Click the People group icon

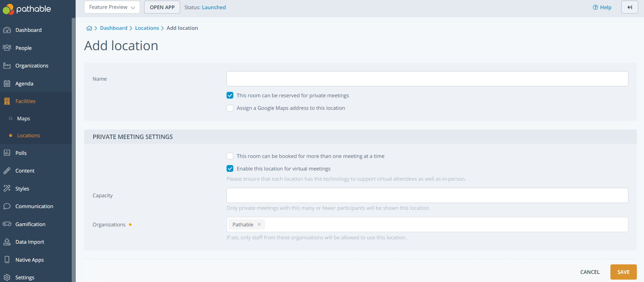(7, 48)
